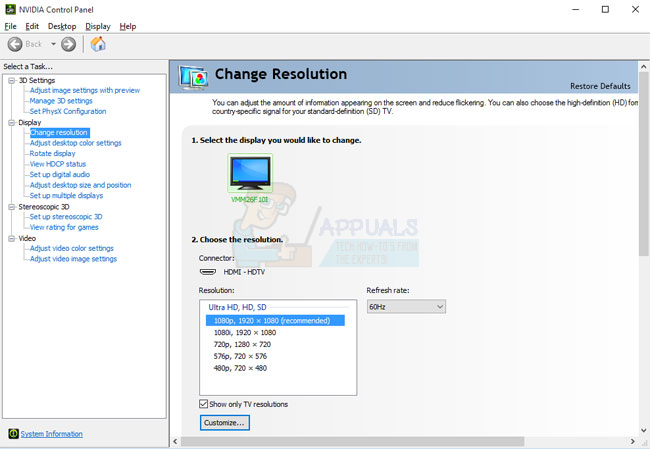Open the Edit menu
The image size is (650, 449).
pos(32,26)
